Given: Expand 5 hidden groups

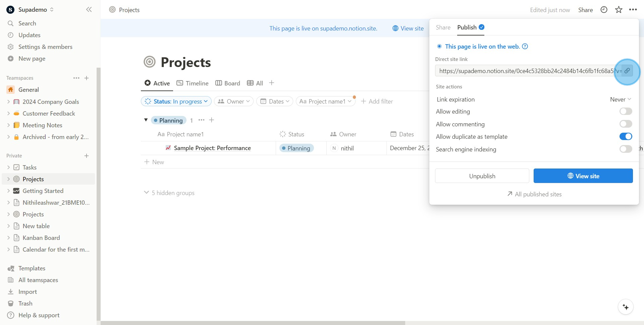Looking at the screenshot, I should tap(169, 193).
